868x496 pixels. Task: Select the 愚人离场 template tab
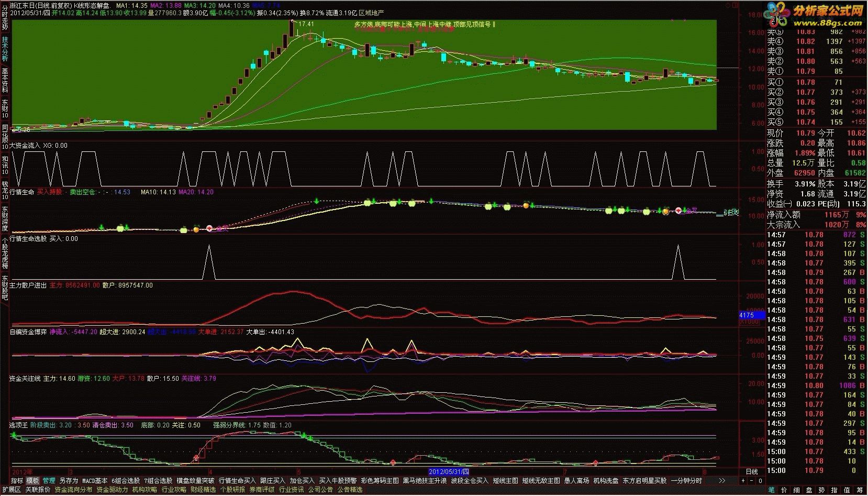click(576, 480)
